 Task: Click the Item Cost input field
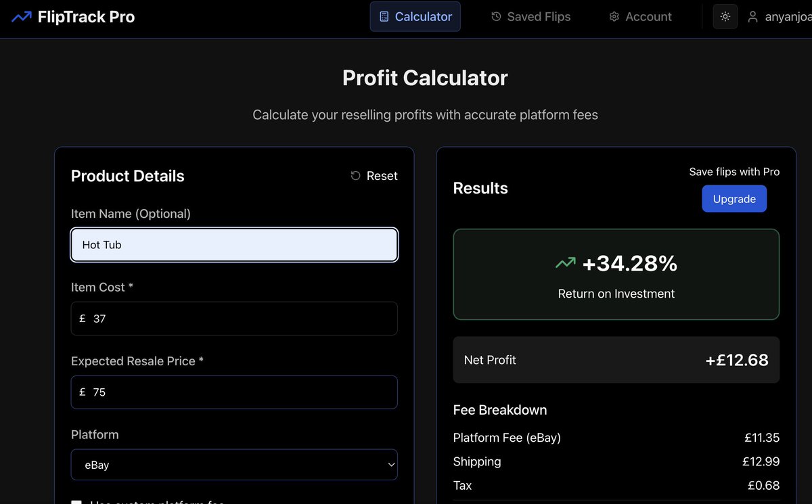234,318
